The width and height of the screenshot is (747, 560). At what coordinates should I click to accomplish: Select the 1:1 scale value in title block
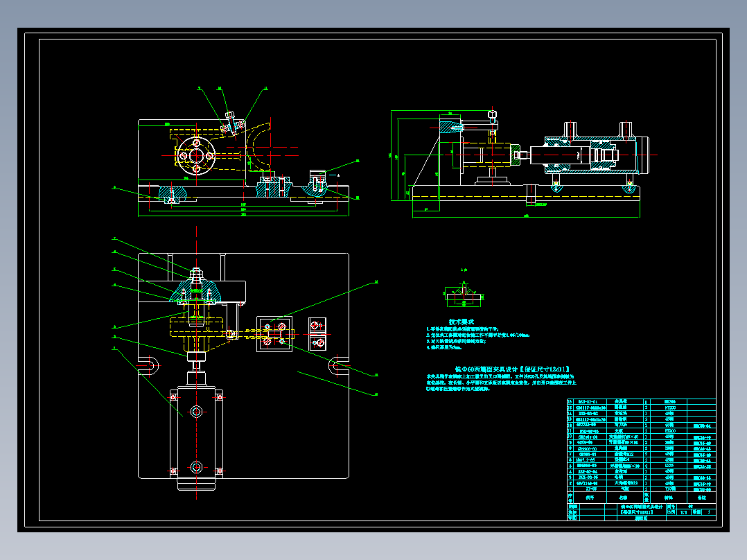coord(683,512)
